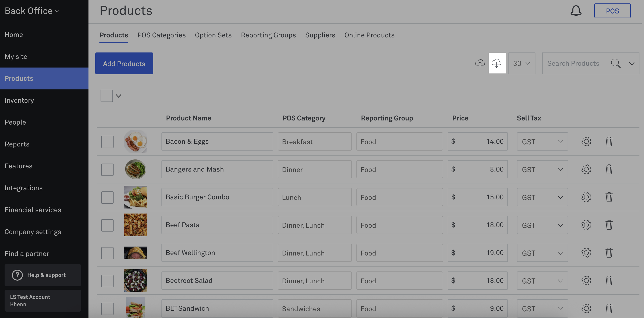This screenshot has width=644, height=318.
Task: Open bulk selection options chevron
Action: tap(119, 96)
